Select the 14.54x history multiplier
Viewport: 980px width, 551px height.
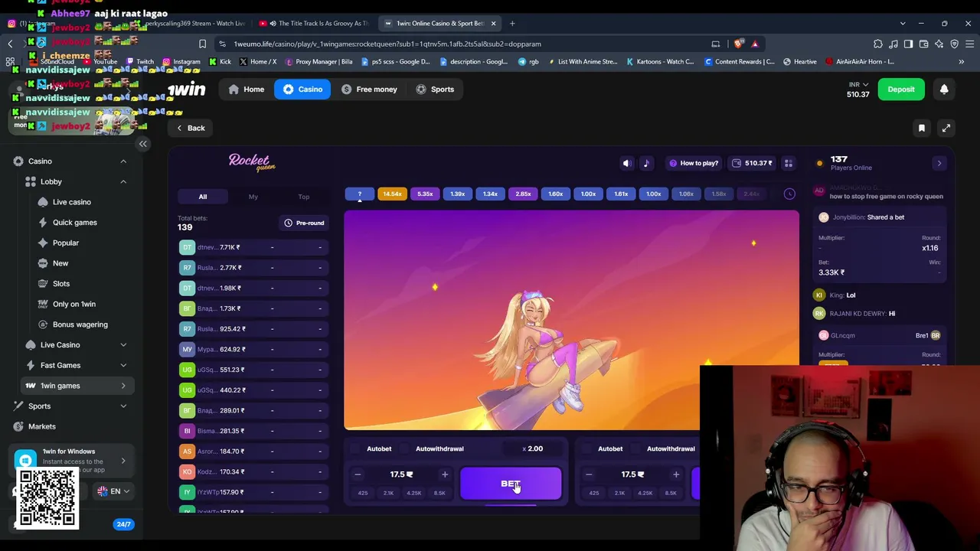point(392,194)
